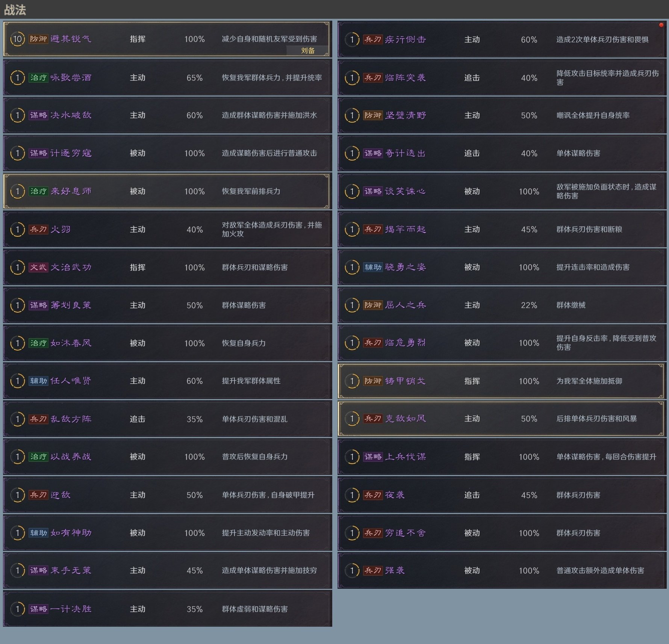
Task: Click the 防御 tag icon beside 铸甲销戈
Action: (x=373, y=381)
